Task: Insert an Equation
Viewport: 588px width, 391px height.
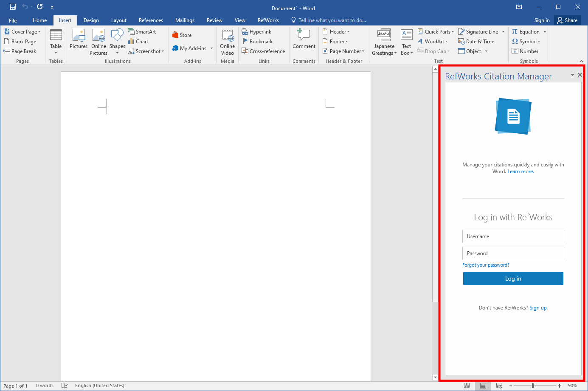Action: tap(526, 32)
